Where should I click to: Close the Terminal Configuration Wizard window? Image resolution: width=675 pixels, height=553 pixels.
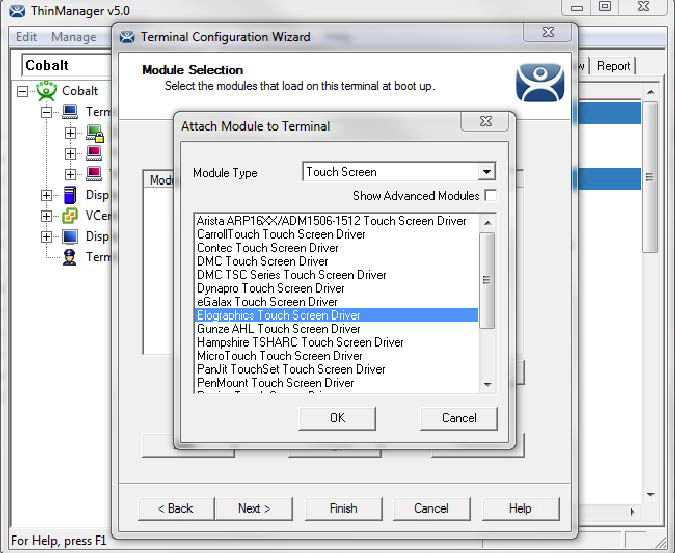tap(548, 32)
